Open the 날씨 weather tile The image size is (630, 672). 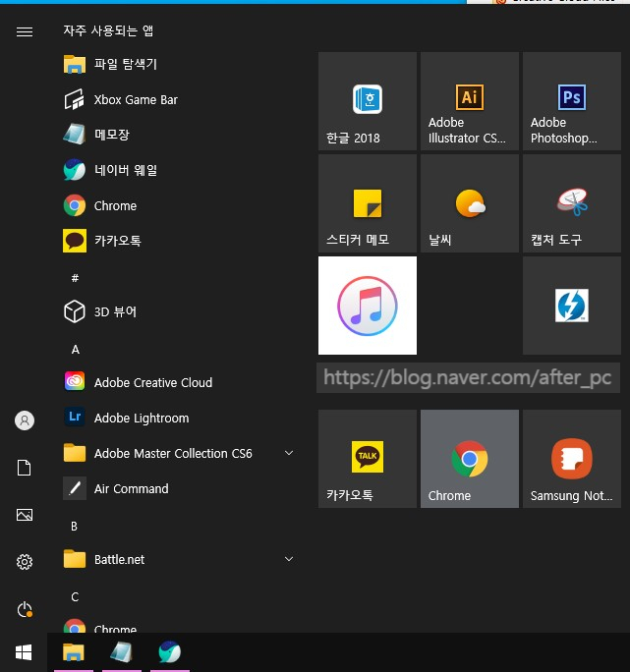click(x=470, y=203)
